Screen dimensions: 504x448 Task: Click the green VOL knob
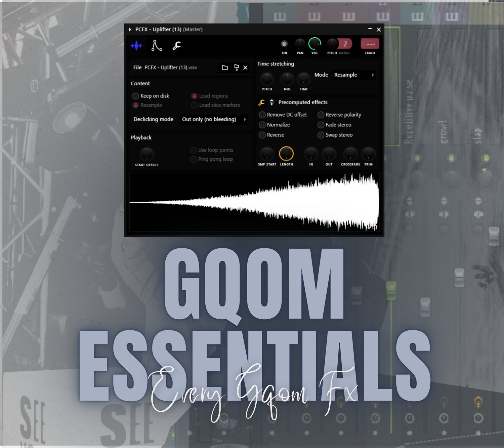pyautogui.click(x=315, y=44)
